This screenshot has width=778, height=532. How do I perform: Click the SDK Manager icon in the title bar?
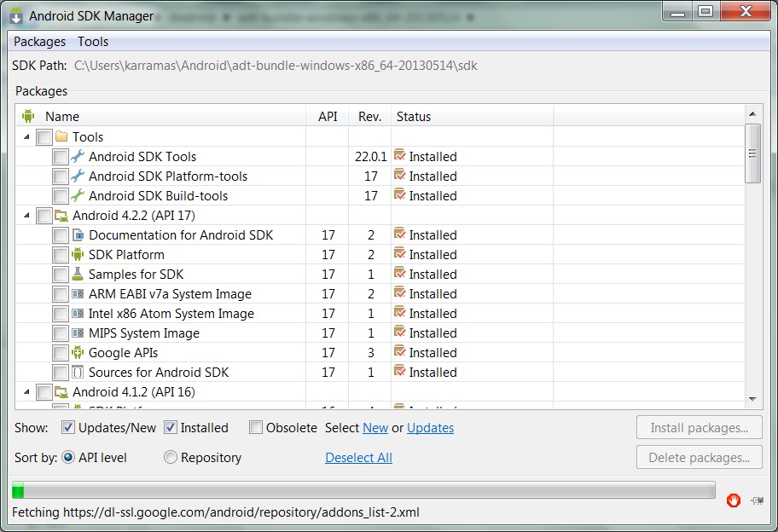tap(16, 15)
